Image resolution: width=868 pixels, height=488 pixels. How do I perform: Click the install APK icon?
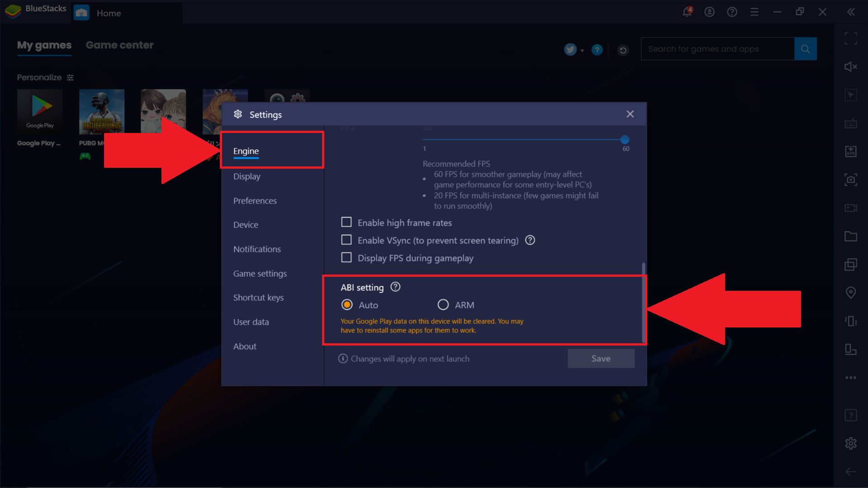pyautogui.click(x=850, y=152)
